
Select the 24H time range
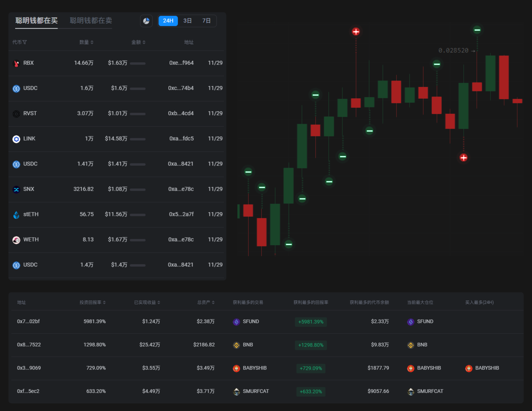coord(168,21)
